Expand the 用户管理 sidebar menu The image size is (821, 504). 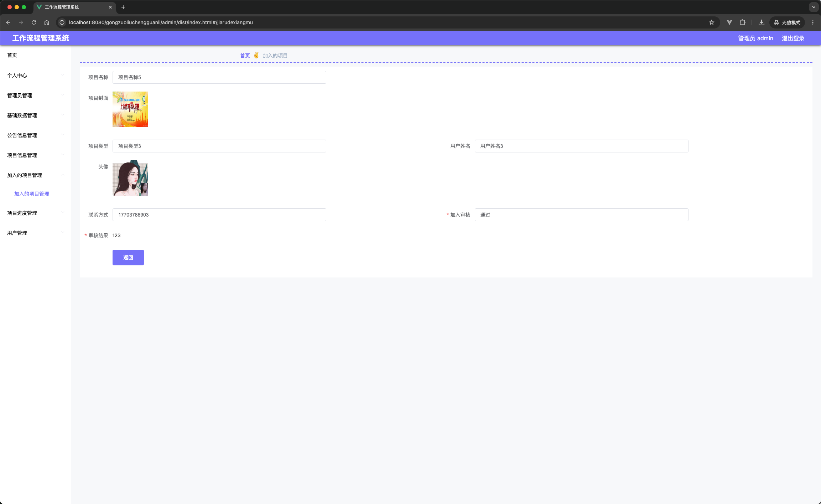pyautogui.click(x=36, y=233)
